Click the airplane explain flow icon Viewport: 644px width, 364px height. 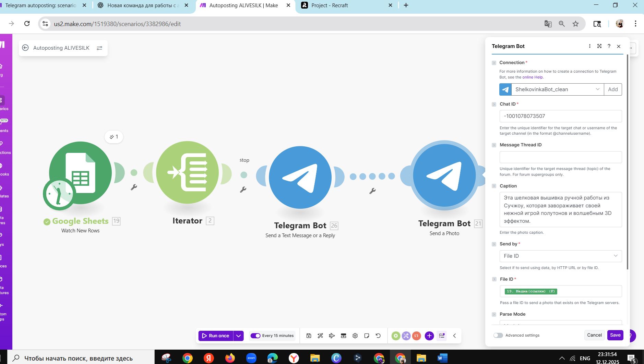coord(332,336)
